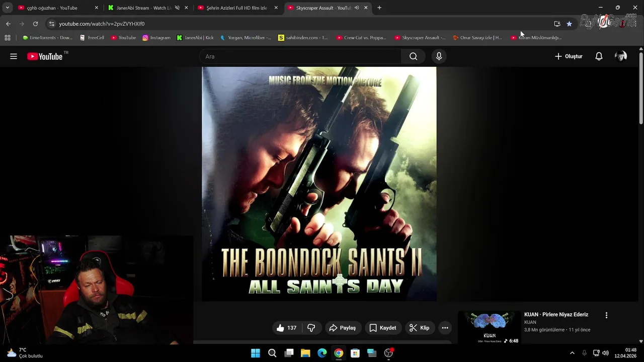Save video with Kaydet button

382,328
